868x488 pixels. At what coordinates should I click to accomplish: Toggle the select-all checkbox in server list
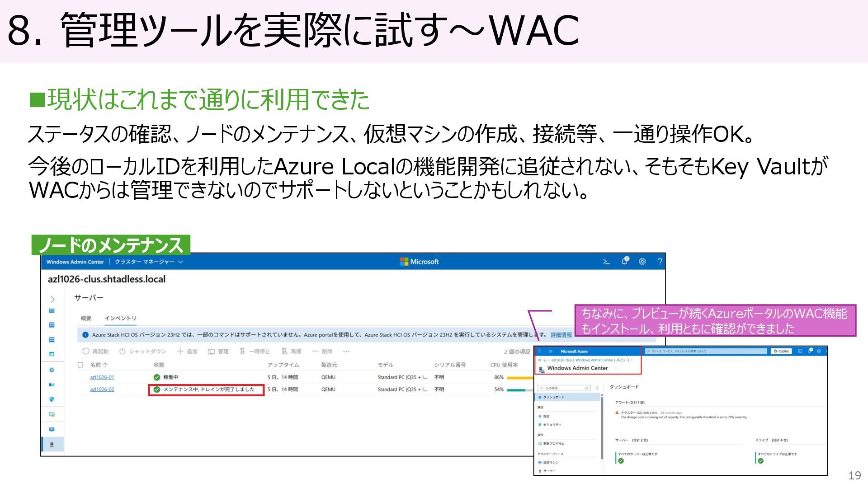coord(80,365)
